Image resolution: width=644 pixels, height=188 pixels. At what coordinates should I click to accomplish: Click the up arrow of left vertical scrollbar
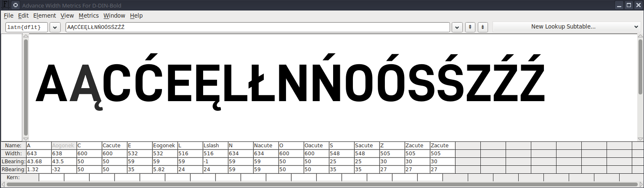(26, 37)
